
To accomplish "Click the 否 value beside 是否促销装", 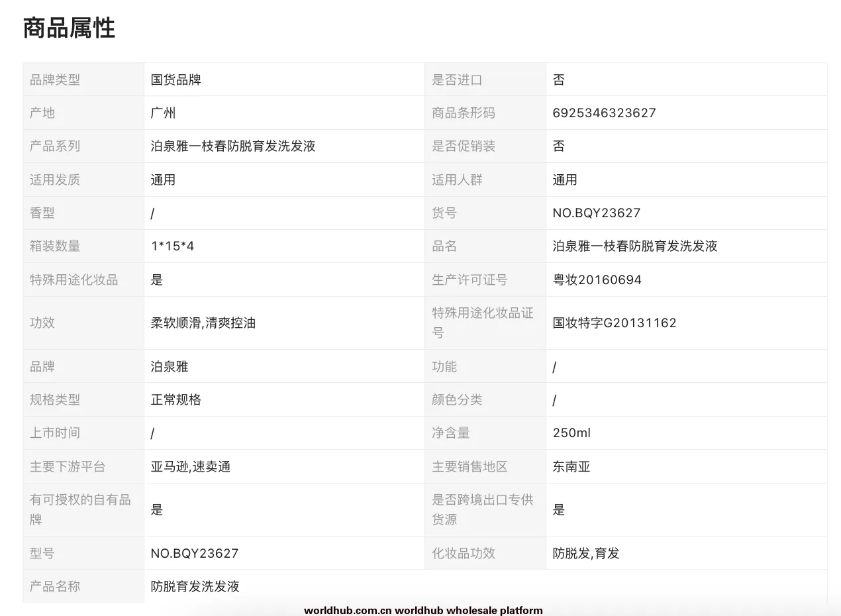I will 559,146.
